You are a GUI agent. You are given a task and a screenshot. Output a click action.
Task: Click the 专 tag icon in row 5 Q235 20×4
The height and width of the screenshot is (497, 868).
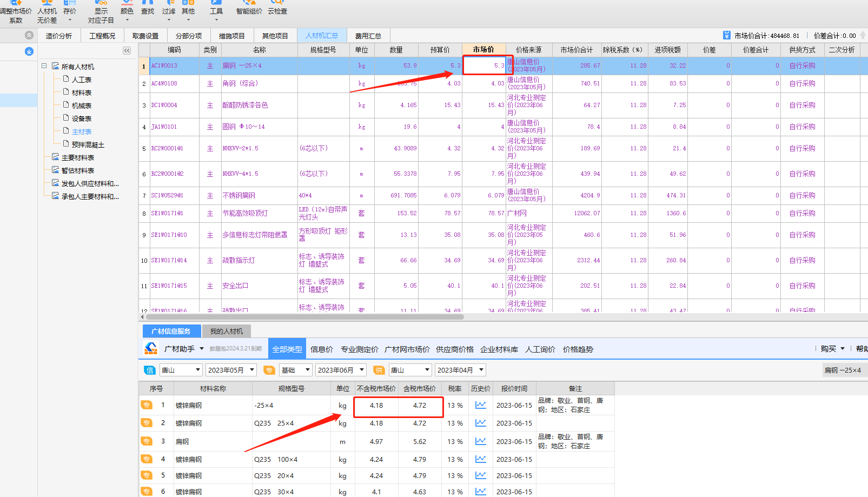tap(147, 475)
